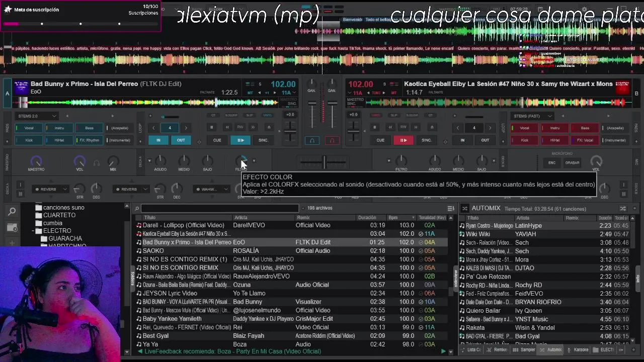644x362 pixels.
Task: Halve the loop length on deck B
Action: pos(458,128)
